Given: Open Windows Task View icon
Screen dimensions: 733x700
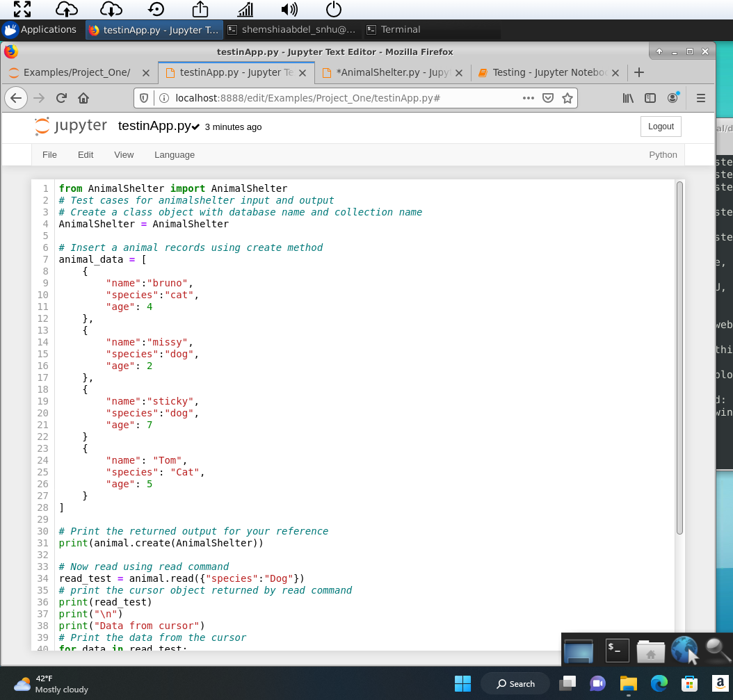Looking at the screenshot, I should pos(567,683).
